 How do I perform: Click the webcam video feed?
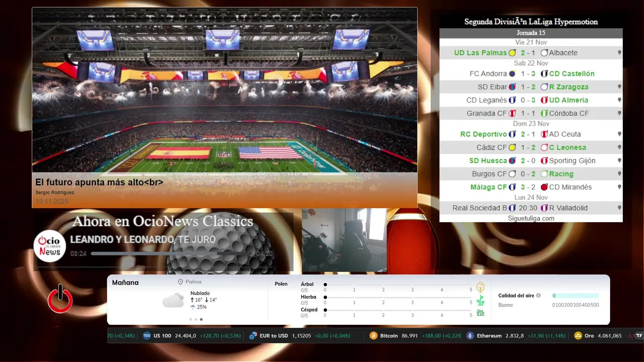point(344,240)
